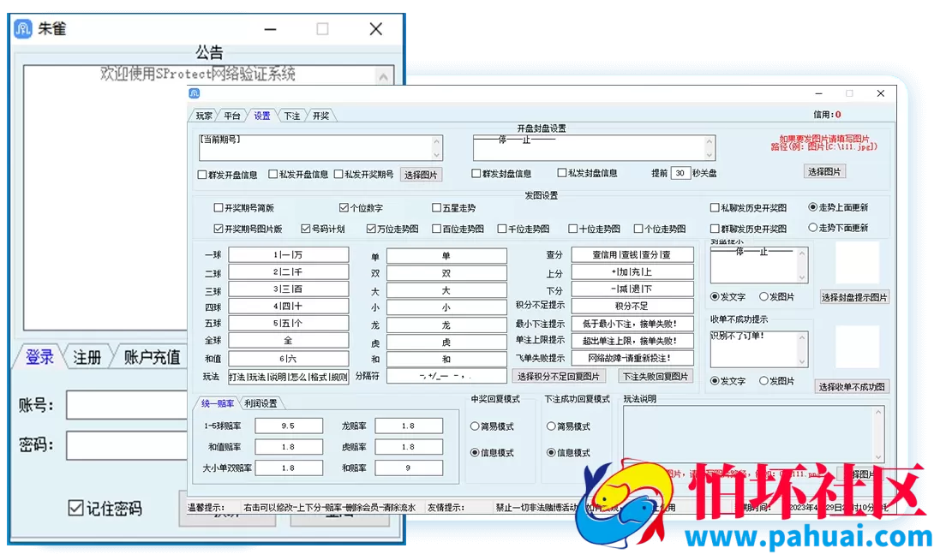Enable 私聊发历史开奖图

(x=714, y=206)
